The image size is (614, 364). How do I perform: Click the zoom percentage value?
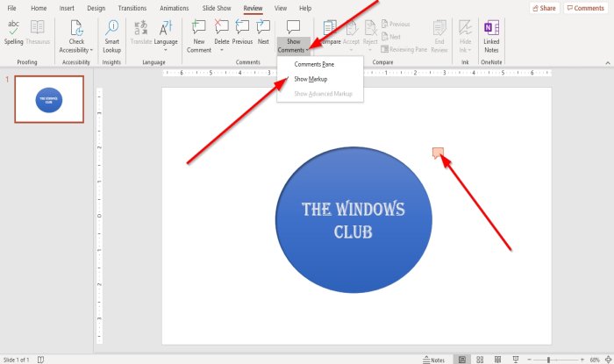tap(595, 360)
